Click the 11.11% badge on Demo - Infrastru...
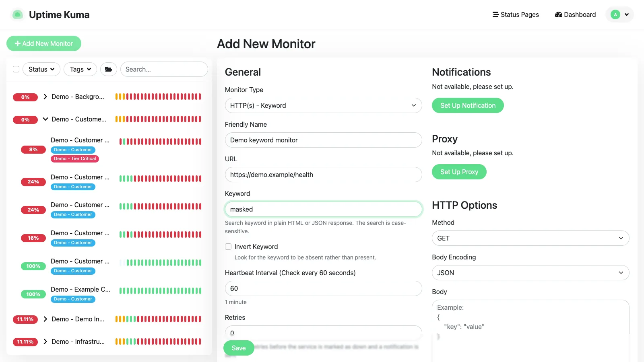The height and width of the screenshot is (362, 644). 25,342
